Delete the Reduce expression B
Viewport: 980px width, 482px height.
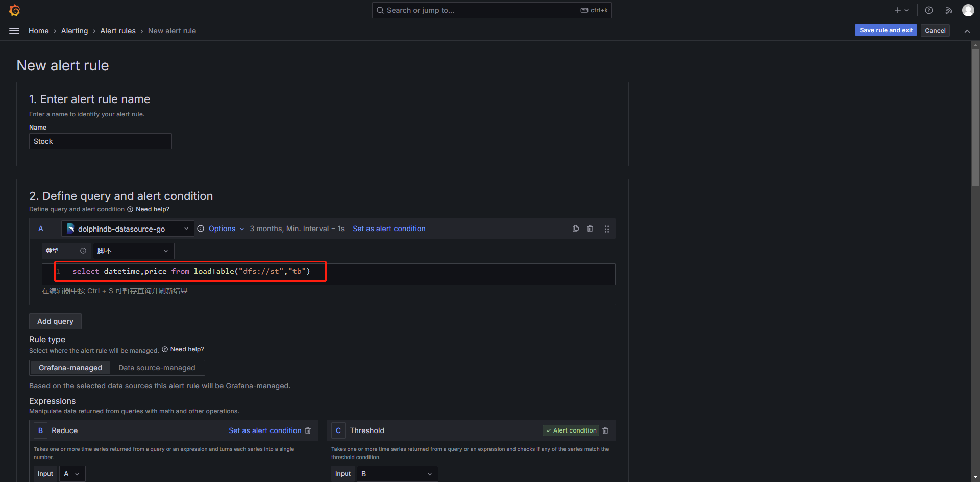[x=308, y=430]
